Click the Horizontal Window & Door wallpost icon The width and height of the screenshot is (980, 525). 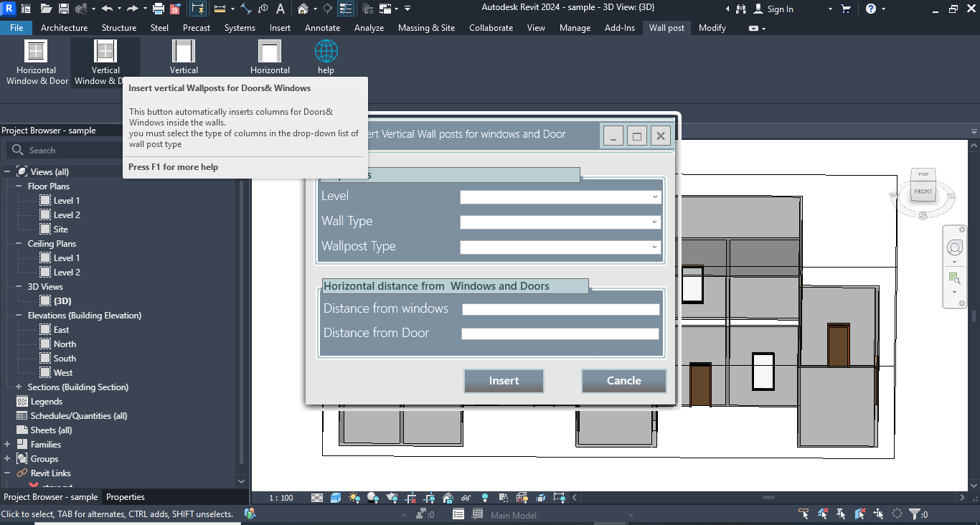click(36, 52)
